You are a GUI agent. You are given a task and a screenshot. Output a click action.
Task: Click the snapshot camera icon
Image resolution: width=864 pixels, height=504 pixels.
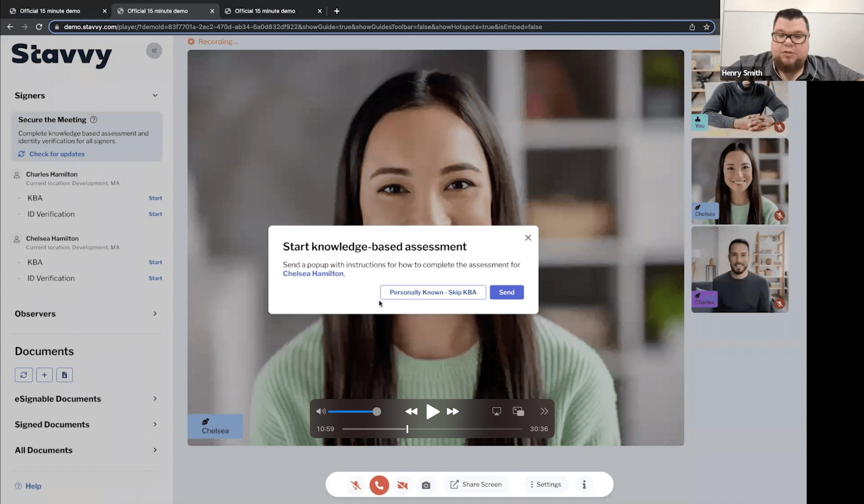(426, 485)
